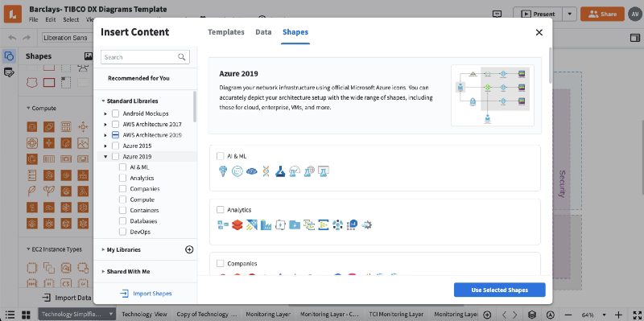This screenshot has height=321, width=644.
Task: Check the Android Mockups library checkbox
Action: tap(115, 113)
